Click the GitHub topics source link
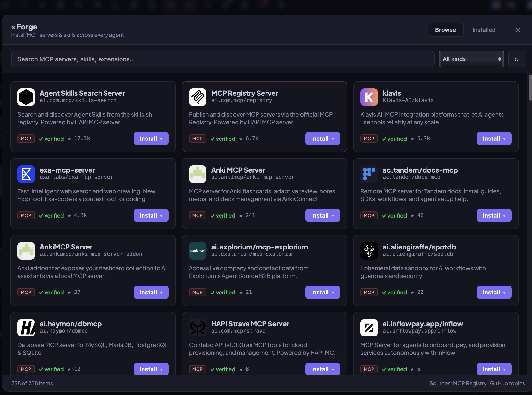 pos(507,383)
